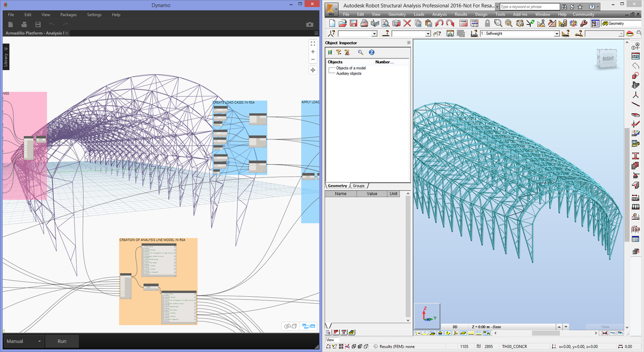The width and height of the screenshot is (644, 352).
Task: Click the Redo arrow in Dynamo toolbar
Action: [65, 25]
